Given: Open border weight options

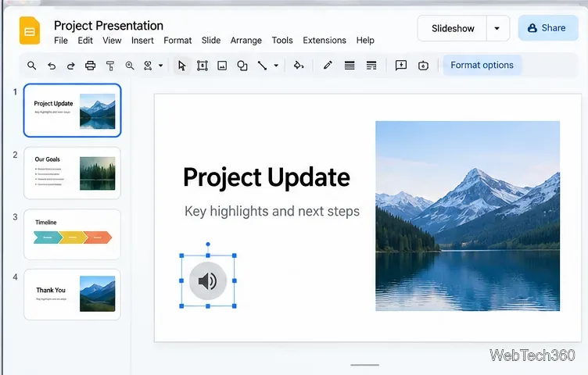Looking at the screenshot, I should (x=350, y=66).
